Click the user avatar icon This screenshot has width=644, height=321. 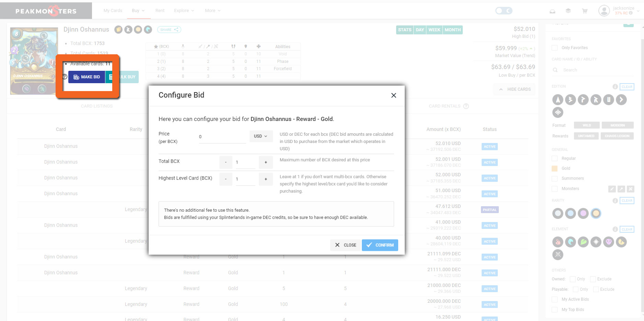pyautogui.click(x=604, y=11)
